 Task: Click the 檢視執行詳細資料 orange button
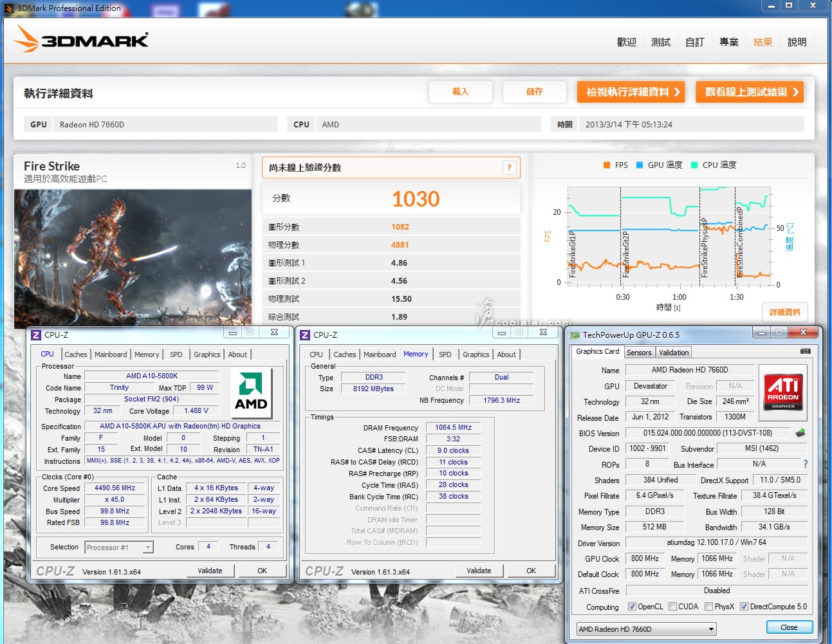(631, 92)
